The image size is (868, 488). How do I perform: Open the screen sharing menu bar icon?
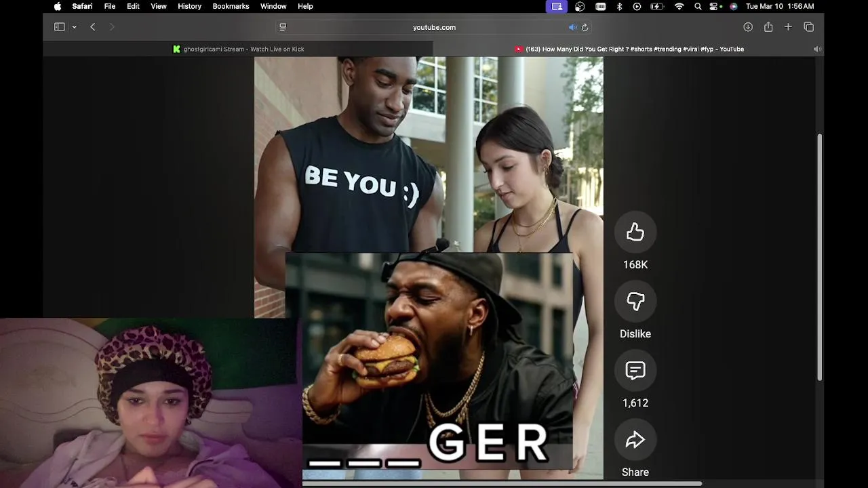tap(557, 6)
